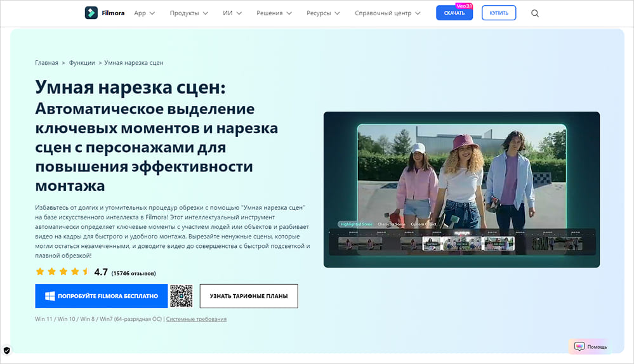Click the blue СКАЧАТЬ button
The height and width of the screenshot is (364, 634).
click(454, 13)
